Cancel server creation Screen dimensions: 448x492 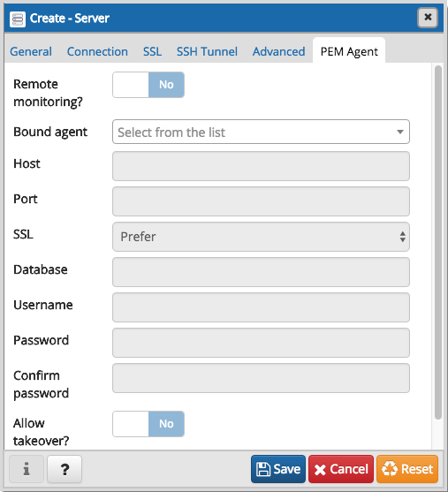[341, 469]
